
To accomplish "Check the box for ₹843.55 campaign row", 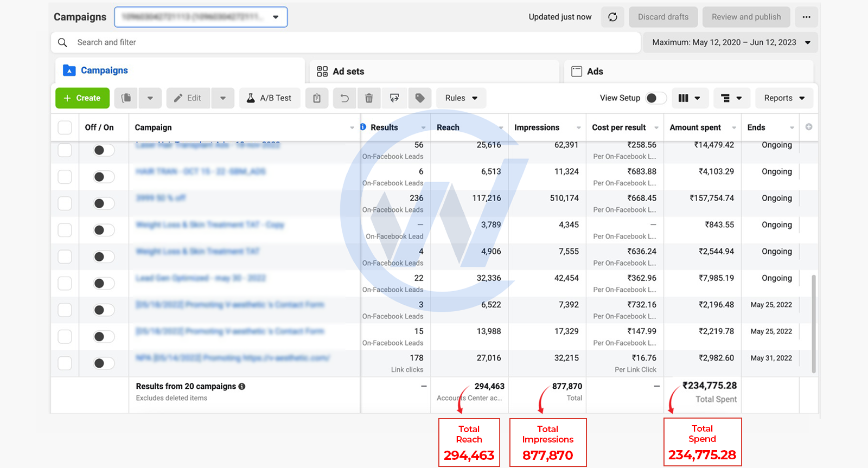I will point(65,230).
